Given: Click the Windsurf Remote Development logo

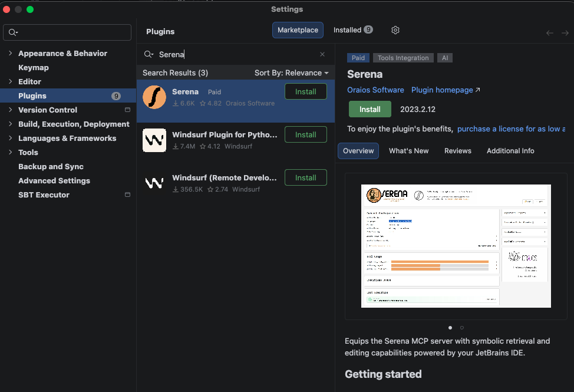Looking at the screenshot, I should point(154,183).
